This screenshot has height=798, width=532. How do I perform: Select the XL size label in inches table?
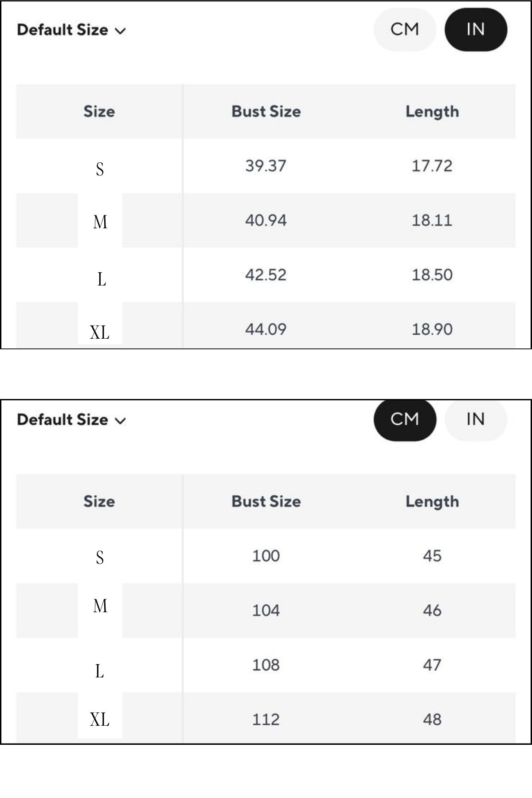[100, 332]
